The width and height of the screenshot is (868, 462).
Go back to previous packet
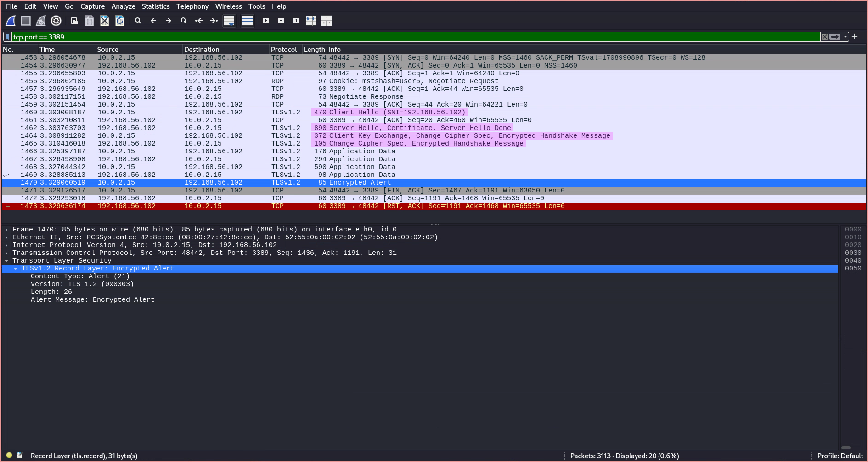(x=153, y=21)
